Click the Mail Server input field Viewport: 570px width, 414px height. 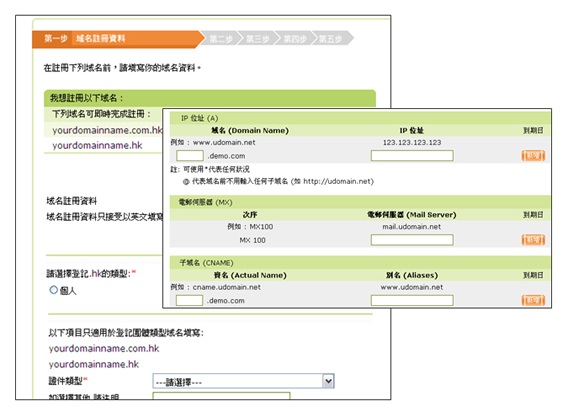[412, 240]
